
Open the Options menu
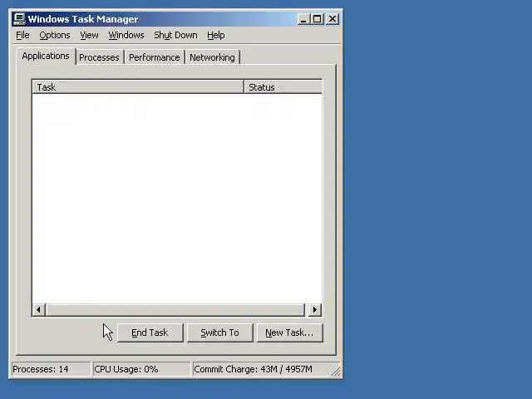point(55,35)
